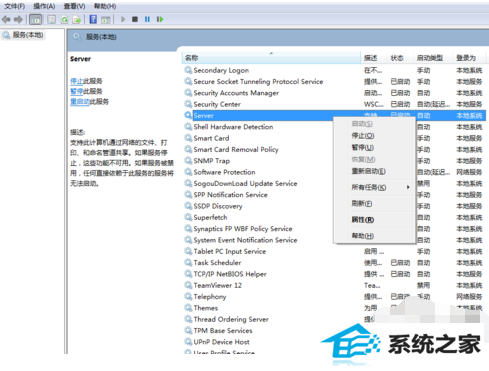The height and width of the screenshot is (371, 489).
Task: Click the 重启动 service link
Action: (80, 102)
